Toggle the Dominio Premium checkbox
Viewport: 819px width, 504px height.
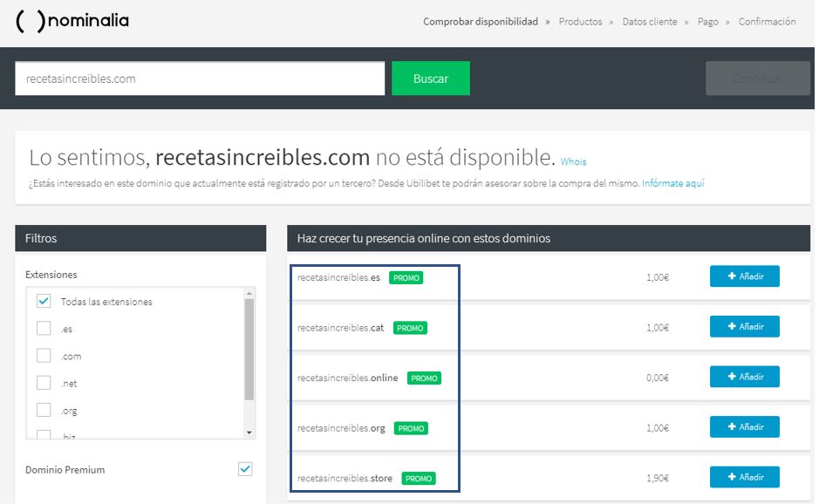click(x=245, y=470)
